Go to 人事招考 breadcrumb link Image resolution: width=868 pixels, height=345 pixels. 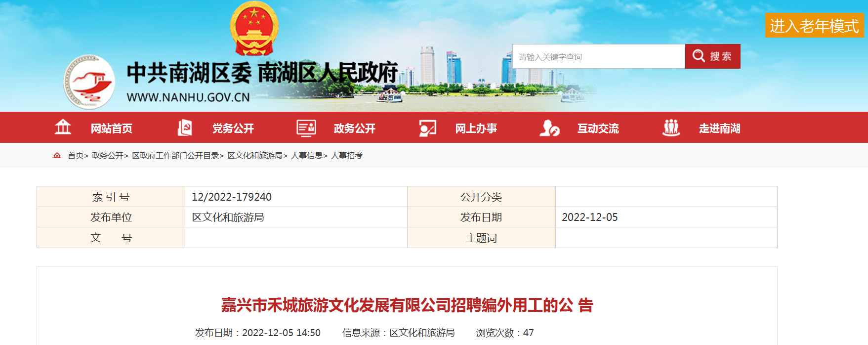coord(347,155)
